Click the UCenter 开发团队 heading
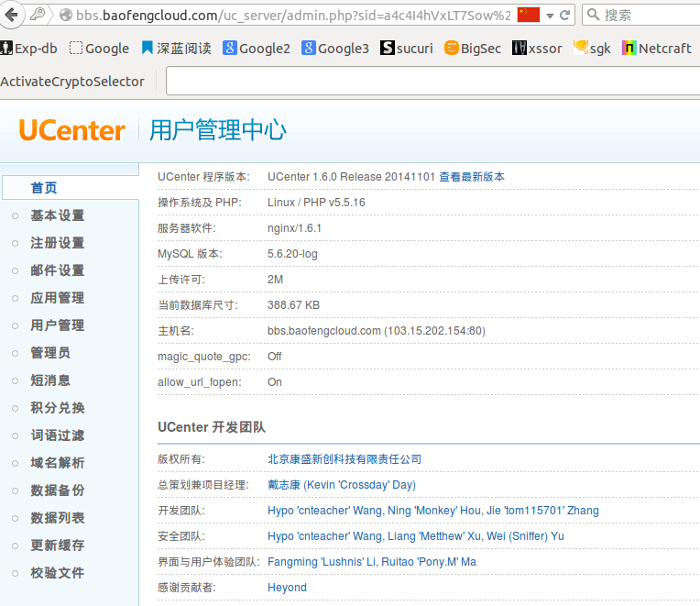The height and width of the screenshot is (606, 700). (212, 427)
